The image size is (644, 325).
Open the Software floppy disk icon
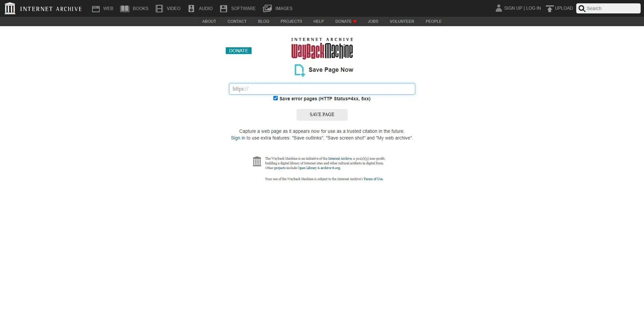pyautogui.click(x=223, y=9)
